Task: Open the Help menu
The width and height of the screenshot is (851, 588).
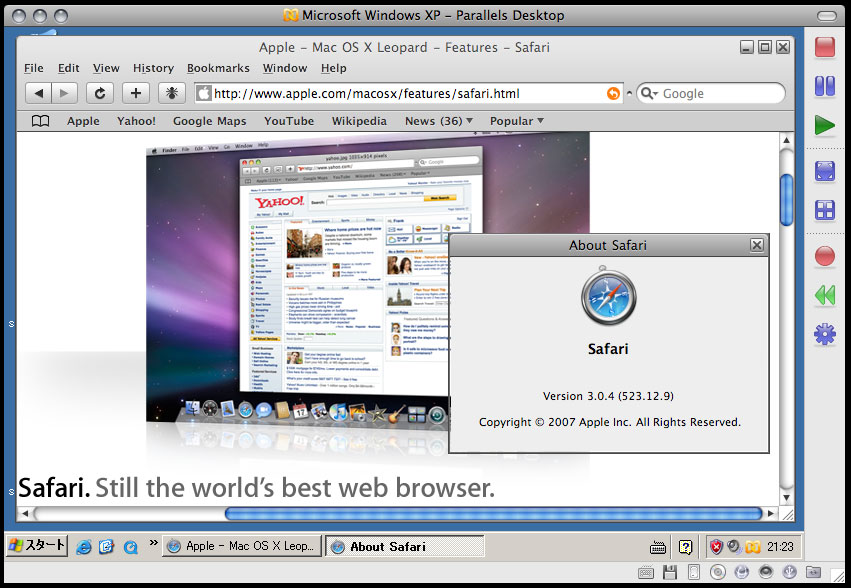Action: click(x=333, y=68)
